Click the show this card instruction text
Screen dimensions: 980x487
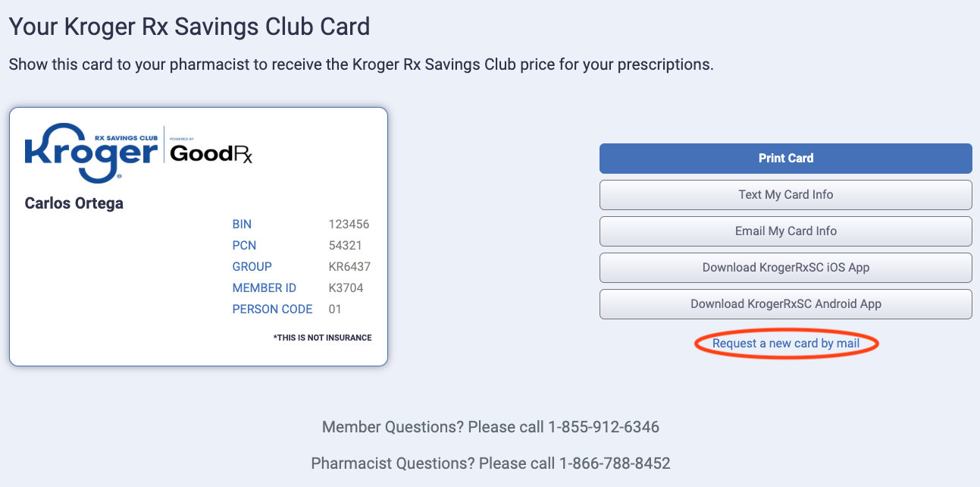point(361,64)
